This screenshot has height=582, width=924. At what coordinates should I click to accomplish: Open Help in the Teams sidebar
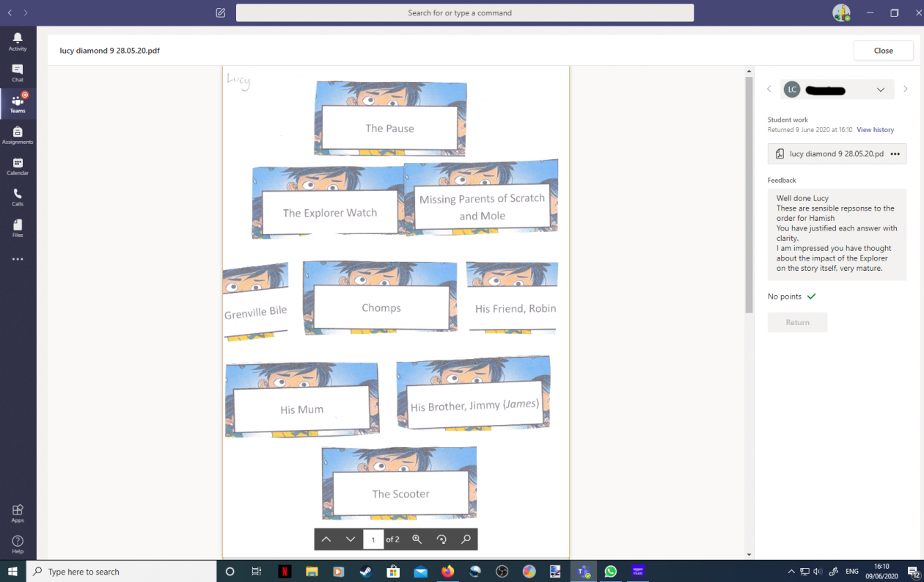(18, 544)
